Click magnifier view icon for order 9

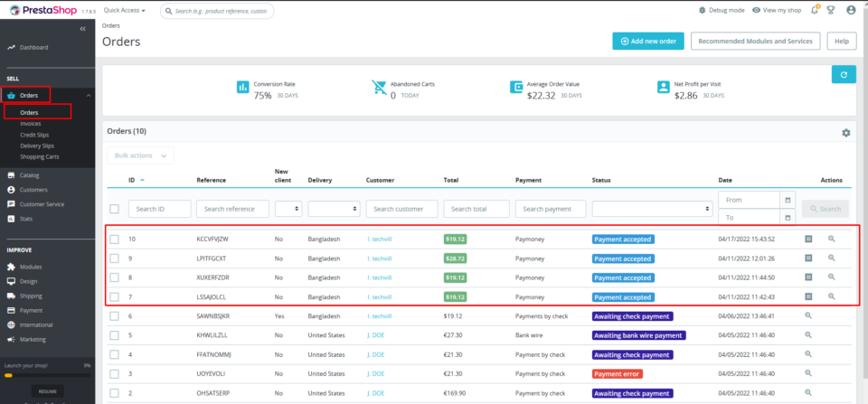tap(832, 258)
